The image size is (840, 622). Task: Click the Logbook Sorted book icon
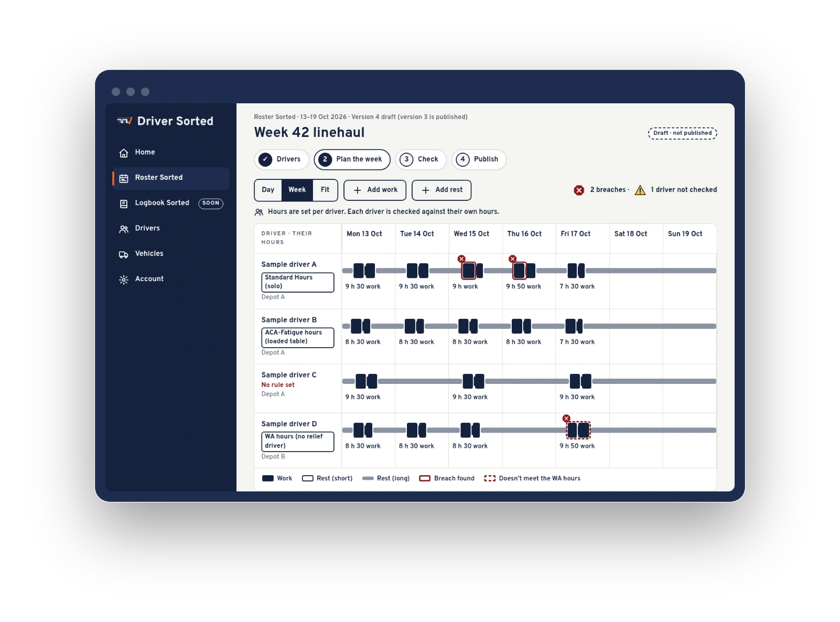point(124,203)
